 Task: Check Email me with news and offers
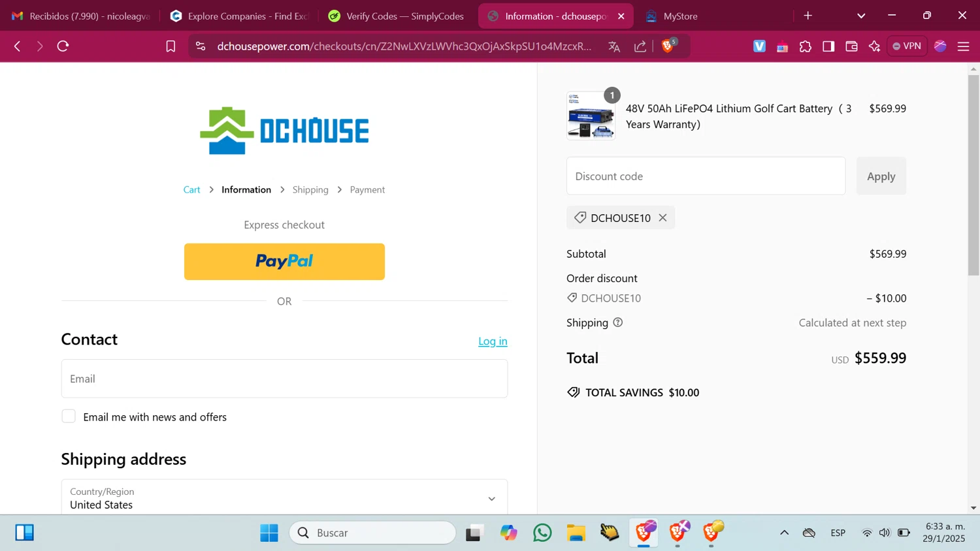pos(69,417)
